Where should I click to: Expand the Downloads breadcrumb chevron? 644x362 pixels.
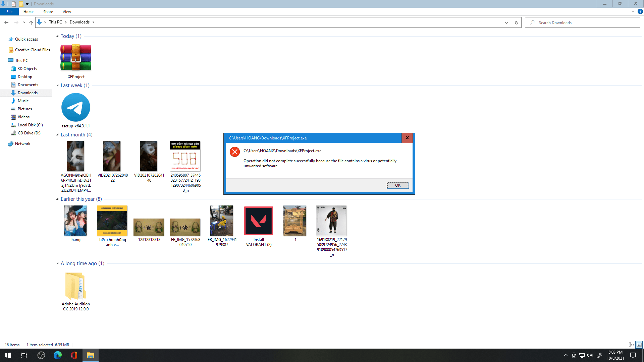93,22
